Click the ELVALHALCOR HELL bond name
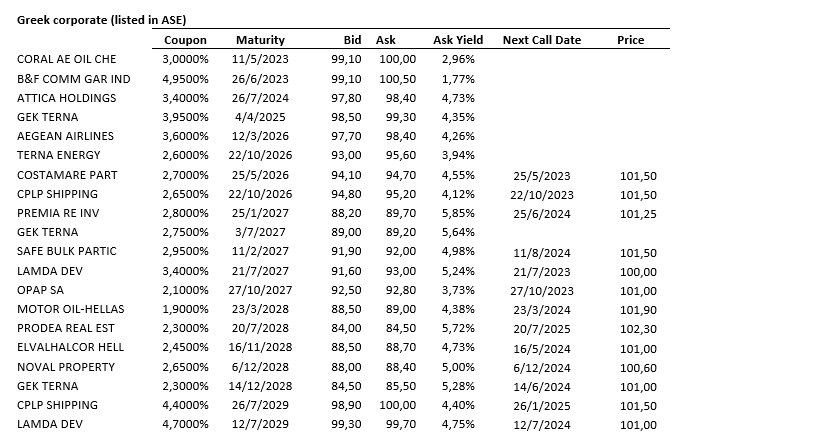Screen dimensions: 820x441 click(71, 348)
